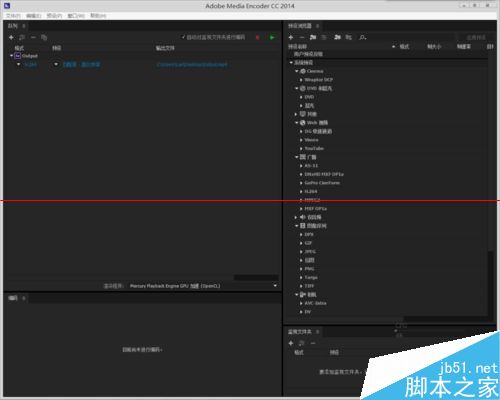Toggle 自动对监视文件夹进行编码 checkbox

point(183,37)
